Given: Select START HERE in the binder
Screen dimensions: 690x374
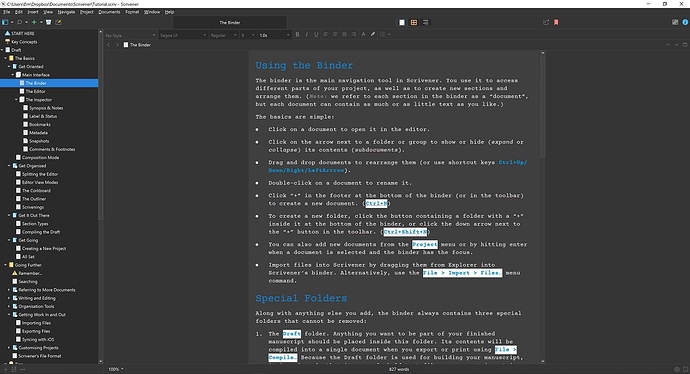Looking at the screenshot, I should click(22, 33).
